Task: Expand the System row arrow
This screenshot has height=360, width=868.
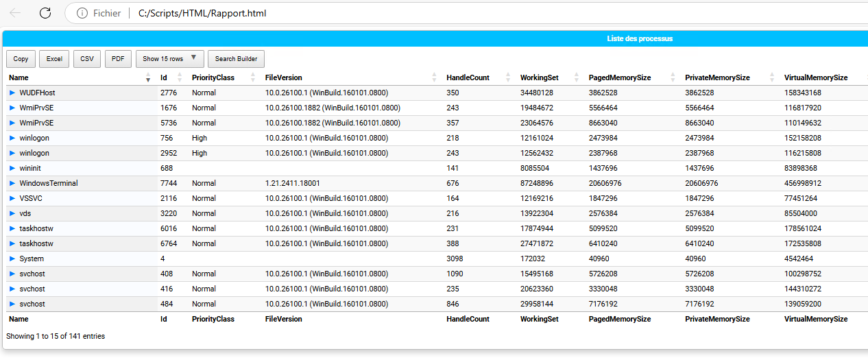Action: 12,259
